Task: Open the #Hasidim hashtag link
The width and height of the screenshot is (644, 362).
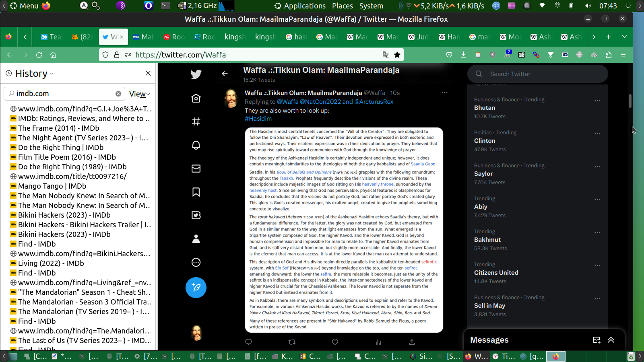Action: click(258, 119)
